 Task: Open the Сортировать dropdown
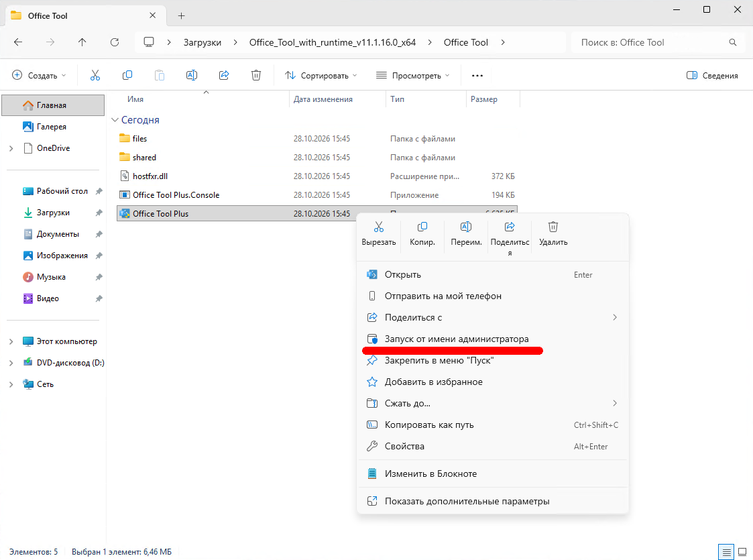click(321, 75)
